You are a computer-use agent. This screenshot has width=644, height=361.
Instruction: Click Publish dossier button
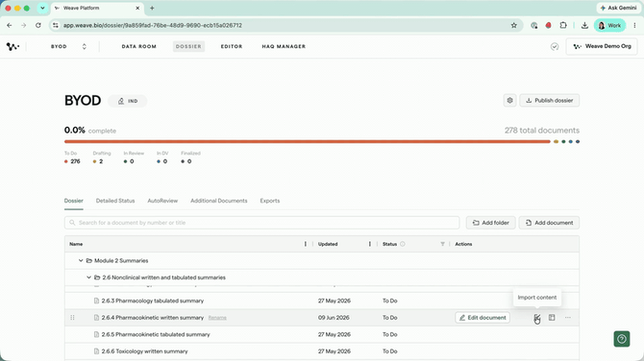coord(550,101)
